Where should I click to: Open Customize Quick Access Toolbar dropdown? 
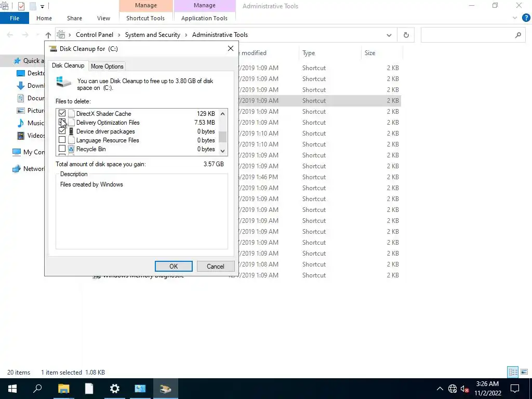[42, 6]
